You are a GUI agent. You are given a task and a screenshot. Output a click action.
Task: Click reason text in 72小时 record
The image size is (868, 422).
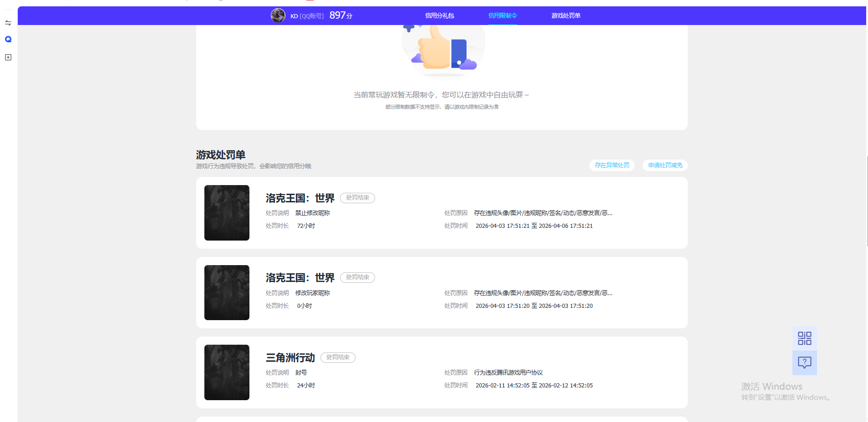pos(543,213)
